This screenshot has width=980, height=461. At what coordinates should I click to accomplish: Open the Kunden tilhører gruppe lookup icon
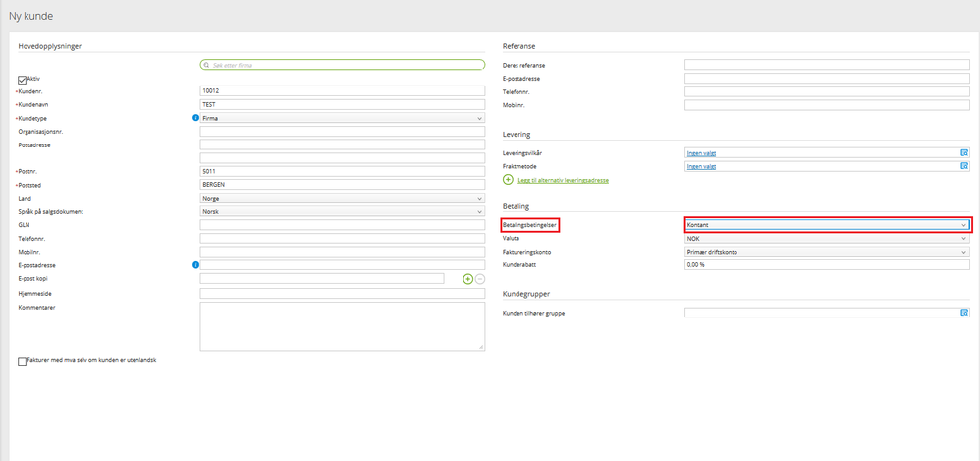pyautogui.click(x=964, y=313)
